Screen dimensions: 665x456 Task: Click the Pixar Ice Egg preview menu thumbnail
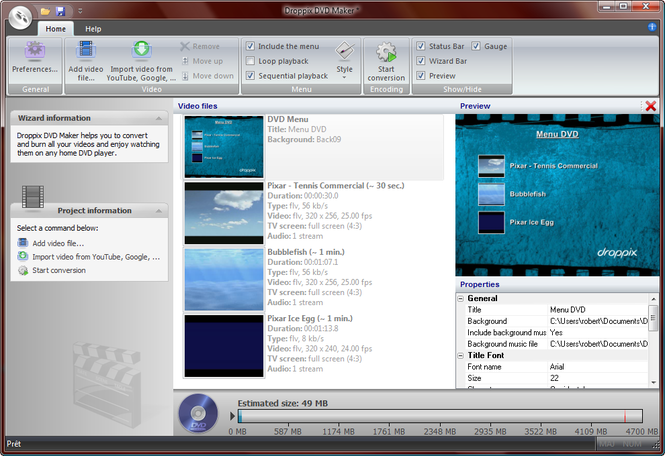(x=491, y=222)
